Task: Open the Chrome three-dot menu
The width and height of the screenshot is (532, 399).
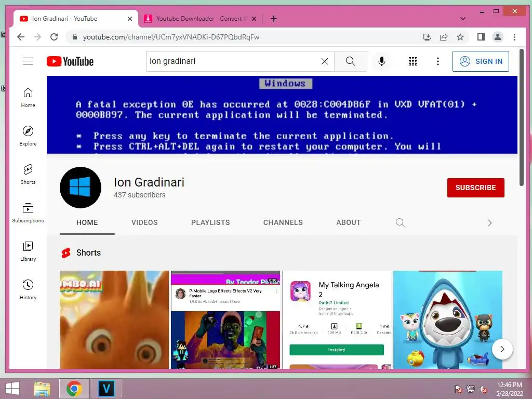Action: (x=515, y=37)
